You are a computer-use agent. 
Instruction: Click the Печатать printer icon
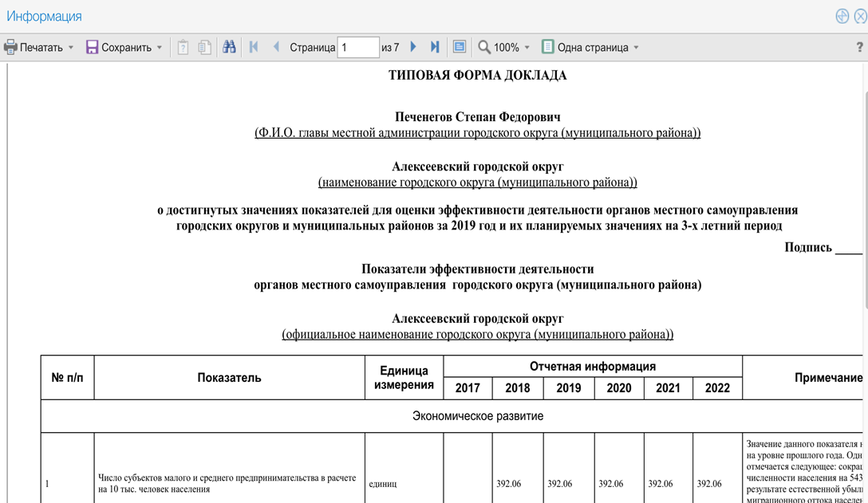point(10,47)
